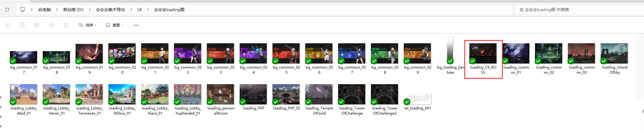Select loading_Lobby_Yuphendell_01 thumbnail
The height and width of the screenshot is (132, 644).
(x=188, y=94)
